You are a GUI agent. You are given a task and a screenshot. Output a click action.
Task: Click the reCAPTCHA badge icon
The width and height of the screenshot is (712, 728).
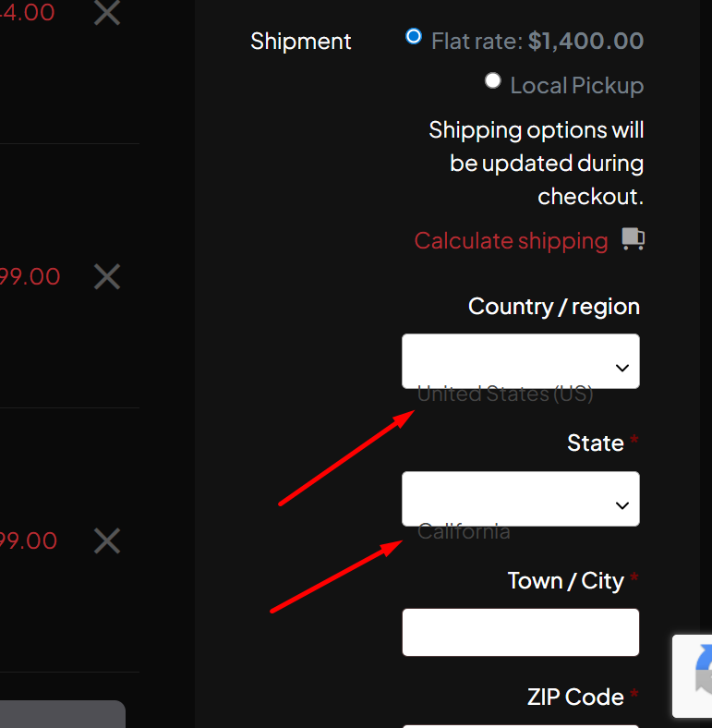tap(697, 675)
